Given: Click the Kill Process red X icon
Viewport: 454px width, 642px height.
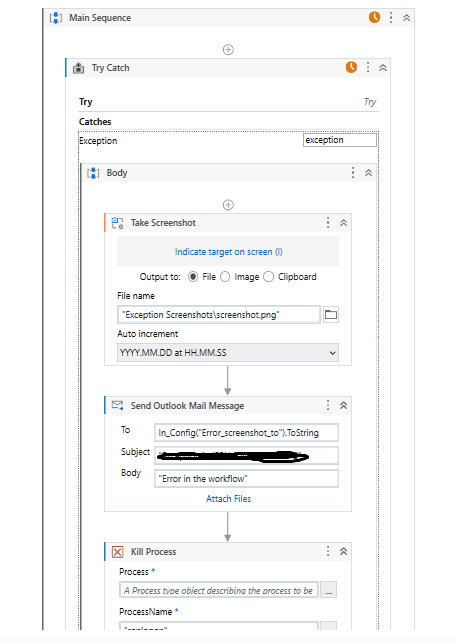Looking at the screenshot, I should 117,552.
